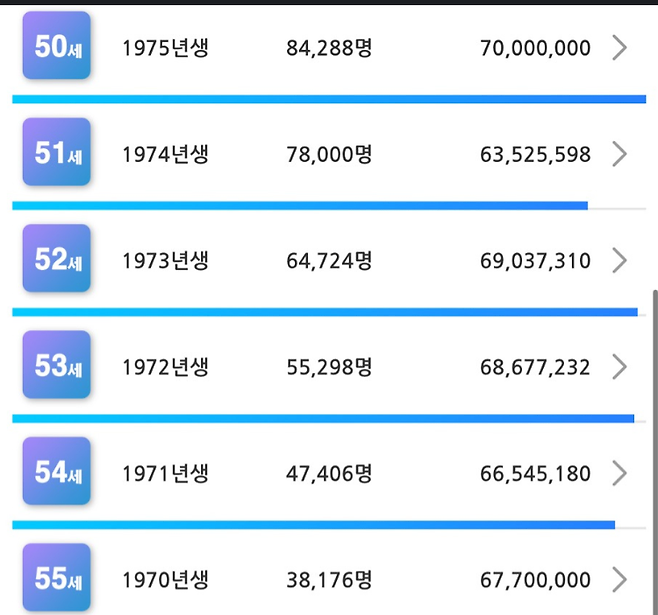Image resolution: width=658 pixels, height=615 pixels.
Task: Select the 1972년생 birth year label
Action: 165,367
